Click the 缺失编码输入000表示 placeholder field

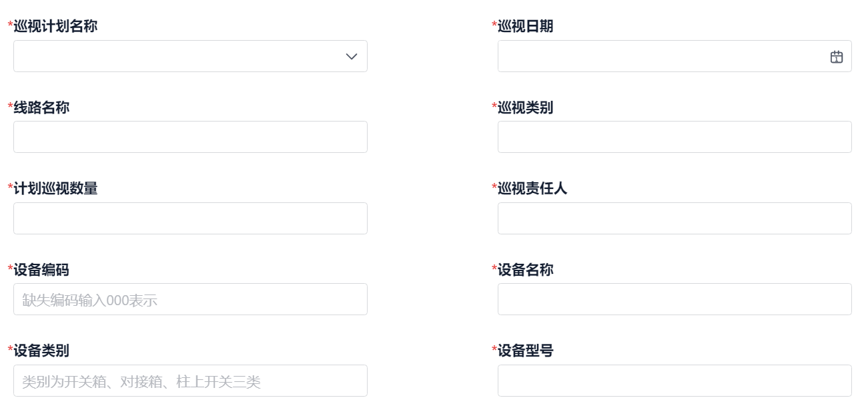[x=190, y=299]
